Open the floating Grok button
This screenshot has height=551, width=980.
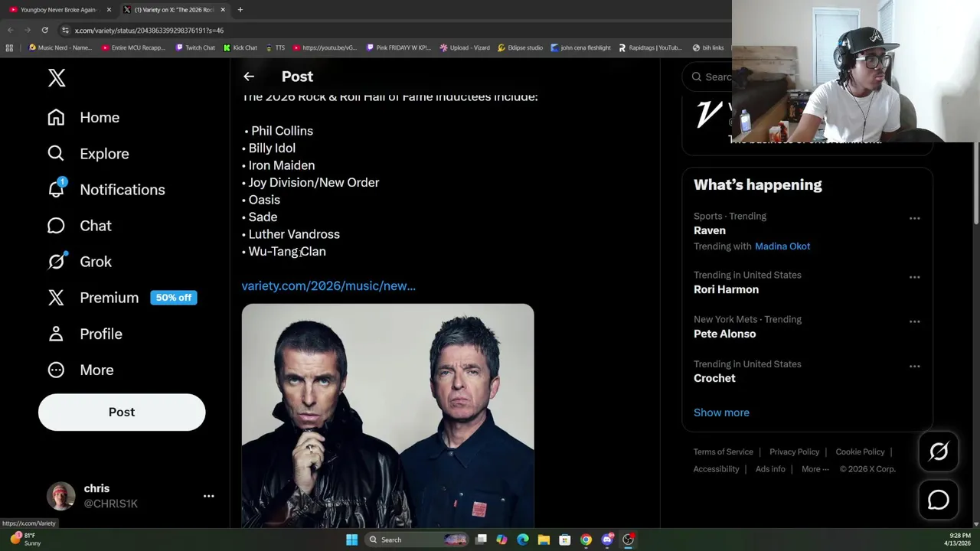(x=939, y=452)
